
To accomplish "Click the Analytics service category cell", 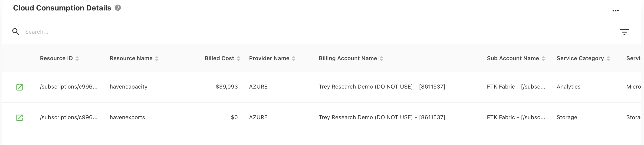I will [x=568, y=87].
